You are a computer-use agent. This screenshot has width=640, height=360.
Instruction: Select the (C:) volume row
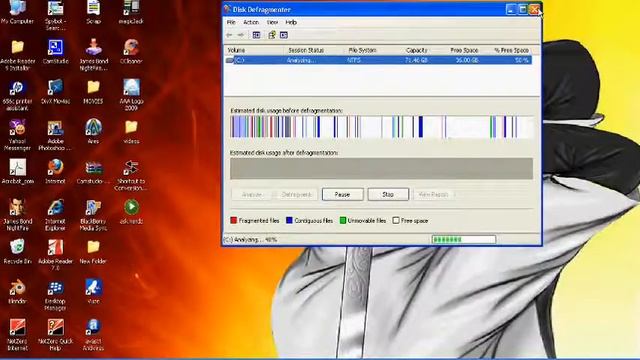[x=378, y=60]
